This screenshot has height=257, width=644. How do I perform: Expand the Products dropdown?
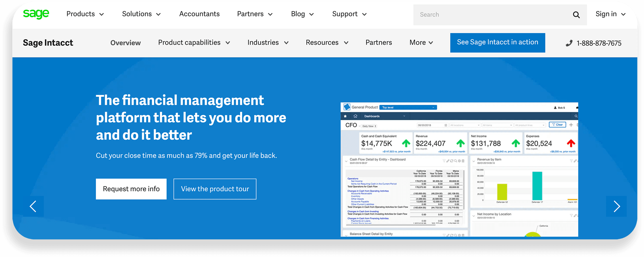[85, 14]
